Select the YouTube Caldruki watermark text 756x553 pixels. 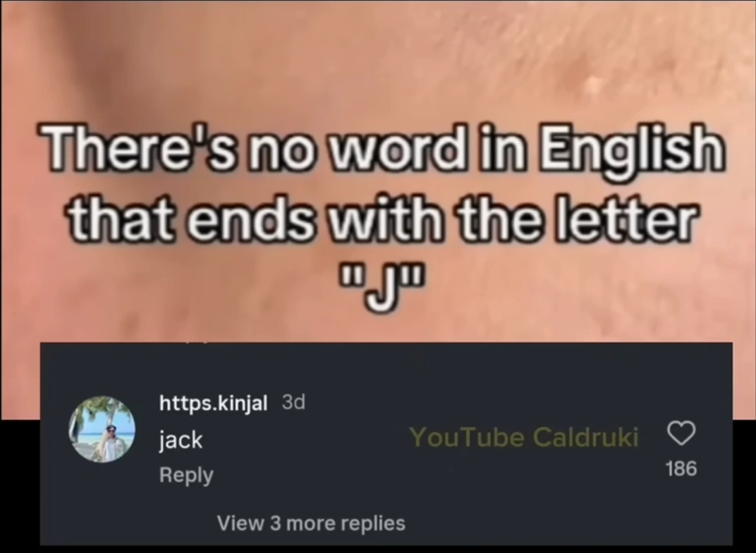(524, 437)
